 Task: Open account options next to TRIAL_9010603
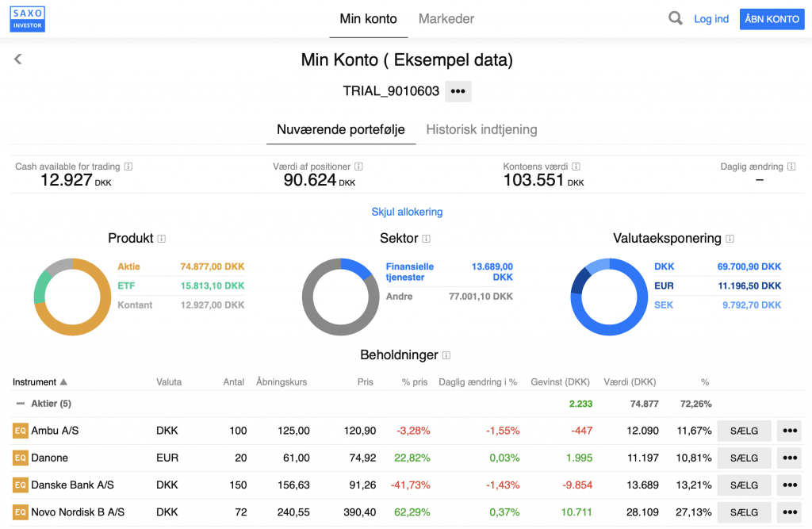458,91
